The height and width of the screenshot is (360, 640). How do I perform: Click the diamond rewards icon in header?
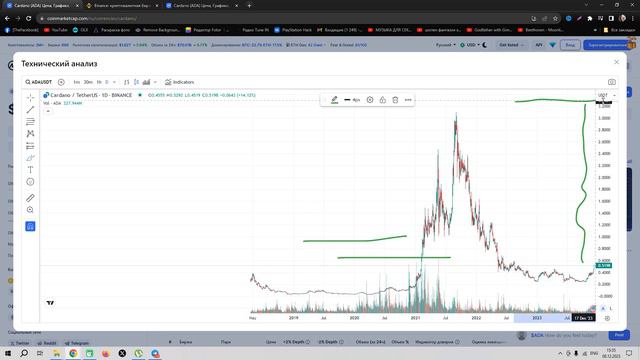pos(553,45)
